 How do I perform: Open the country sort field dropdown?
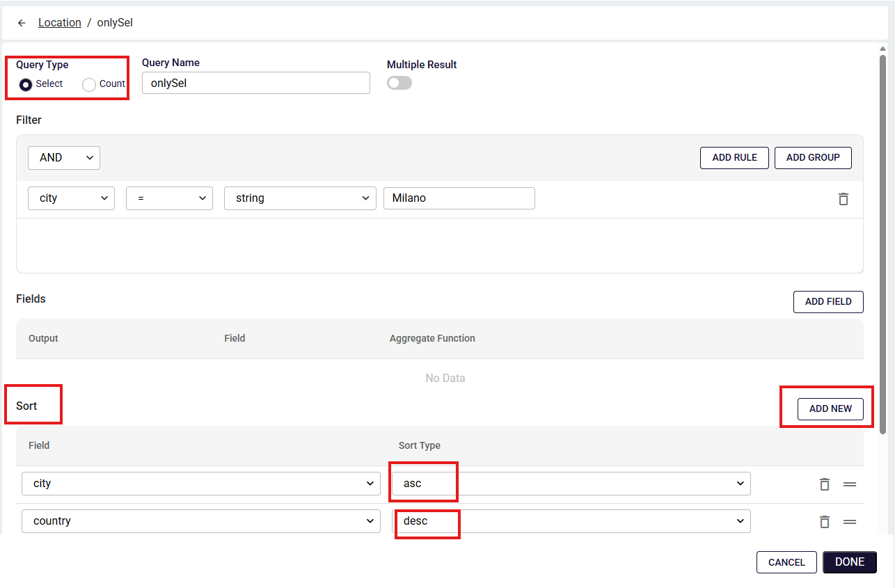tap(201, 521)
